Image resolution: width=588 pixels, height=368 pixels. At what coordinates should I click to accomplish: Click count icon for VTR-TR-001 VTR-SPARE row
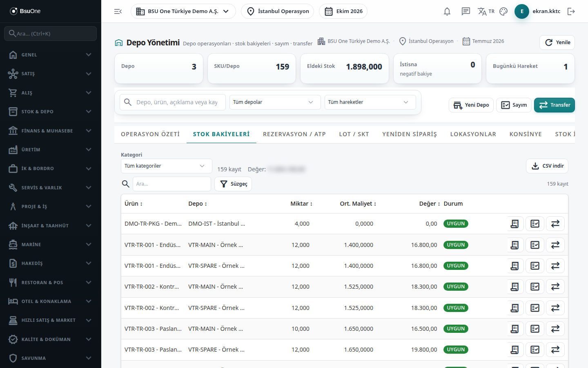(535, 266)
